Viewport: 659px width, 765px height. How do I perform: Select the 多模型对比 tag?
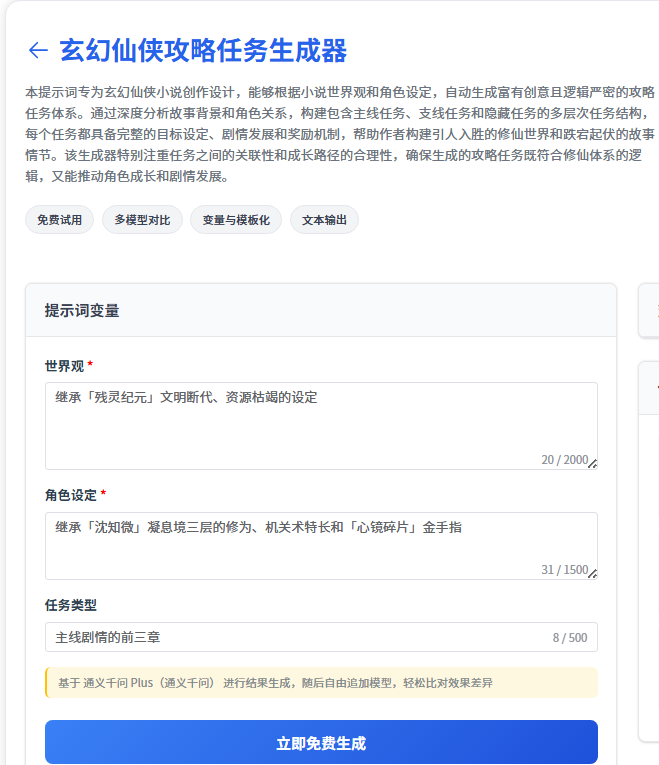[x=142, y=220]
